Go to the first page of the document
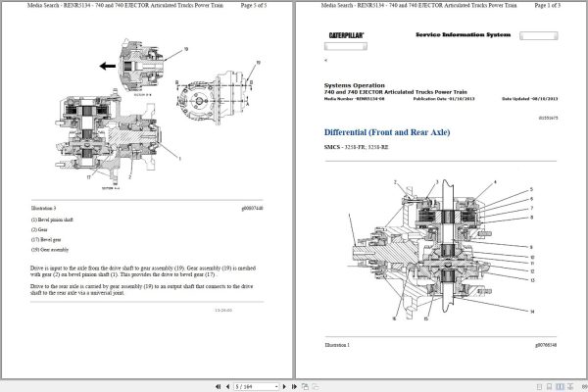This screenshot has width=588, height=392. coord(218,386)
